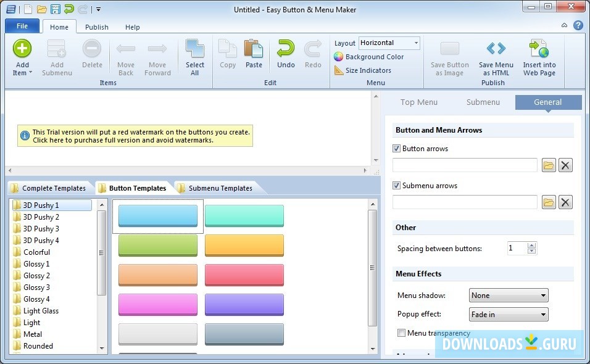This screenshot has height=364, width=590.
Task: Click the Select All icon
Action: click(194, 49)
